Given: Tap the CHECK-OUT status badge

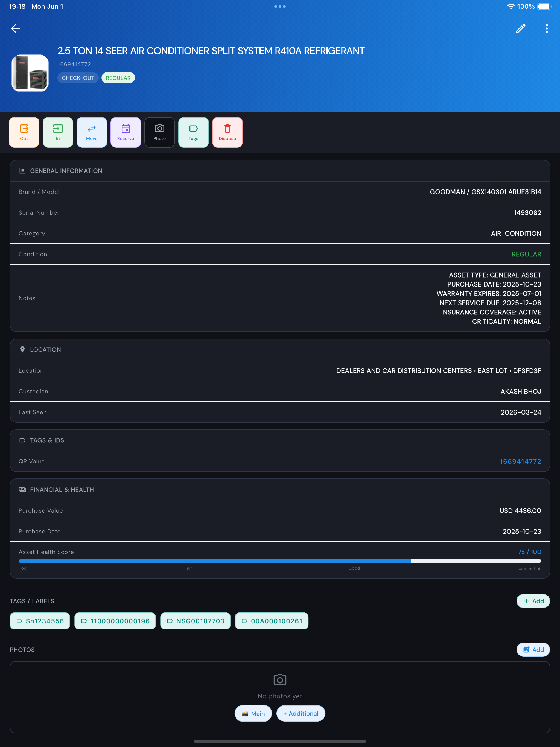Looking at the screenshot, I should [x=78, y=78].
